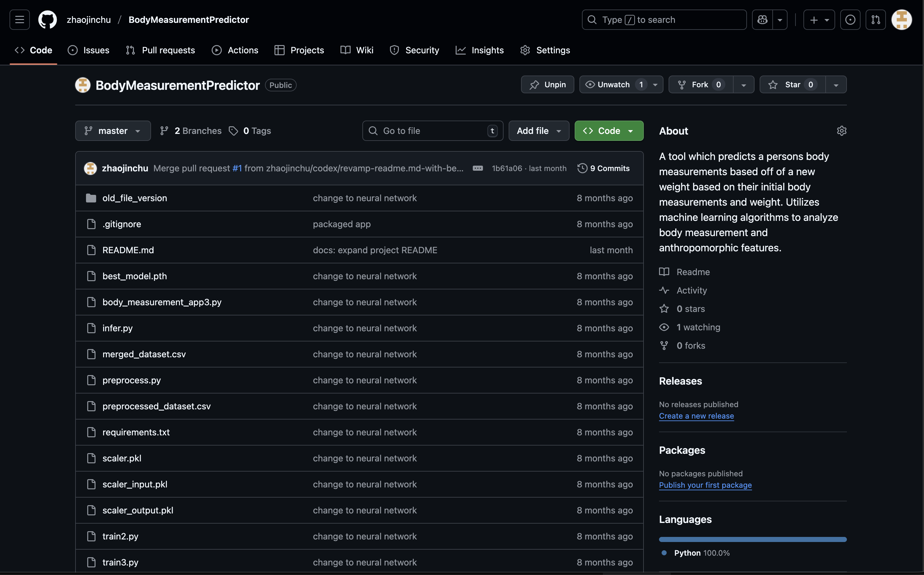The height and width of the screenshot is (575, 924).
Task: Focus the Type / to search box
Action: [664, 19]
